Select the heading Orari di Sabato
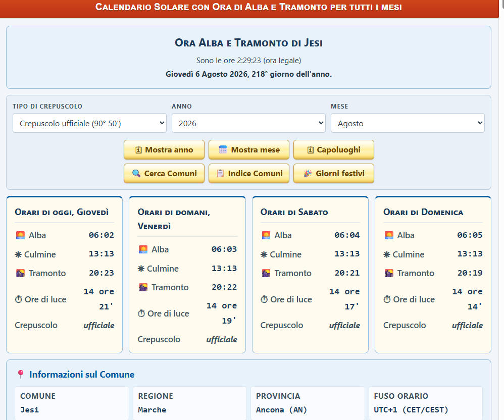 [294, 212]
